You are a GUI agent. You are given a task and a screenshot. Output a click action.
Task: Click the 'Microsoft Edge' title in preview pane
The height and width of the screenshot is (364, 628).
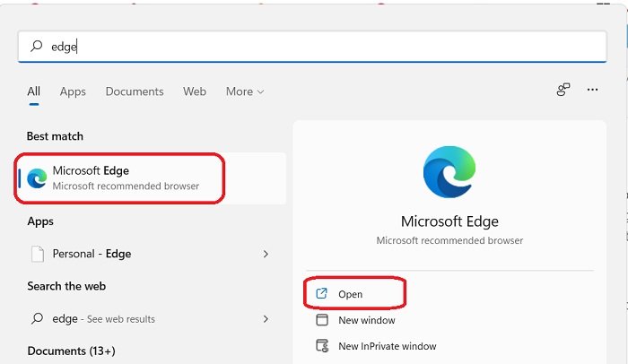449,221
